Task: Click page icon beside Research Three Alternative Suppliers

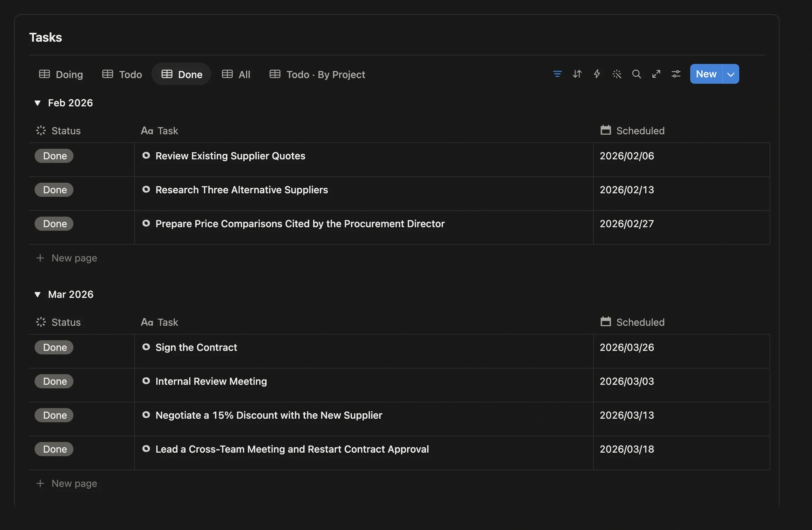Action: (x=146, y=189)
